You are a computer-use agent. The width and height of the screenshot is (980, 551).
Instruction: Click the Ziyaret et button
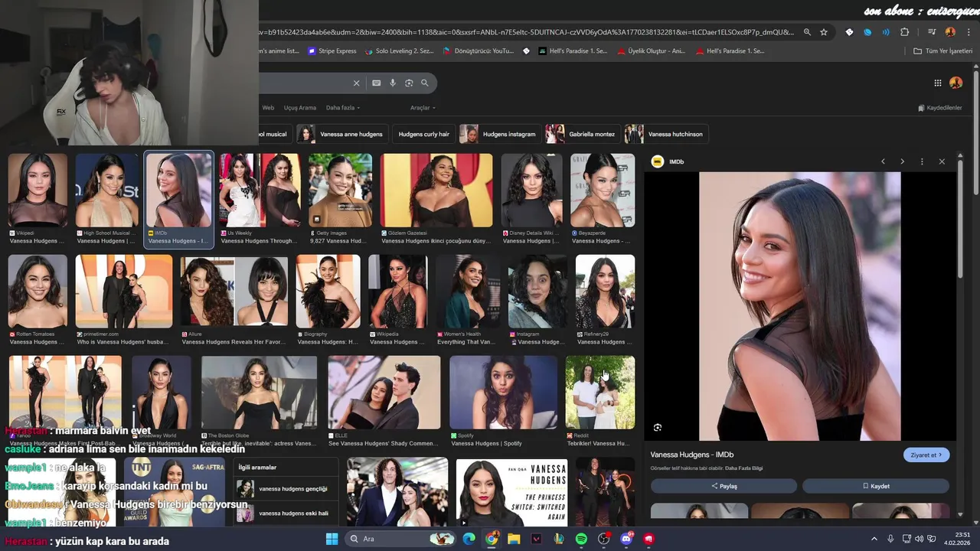tap(926, 455)
